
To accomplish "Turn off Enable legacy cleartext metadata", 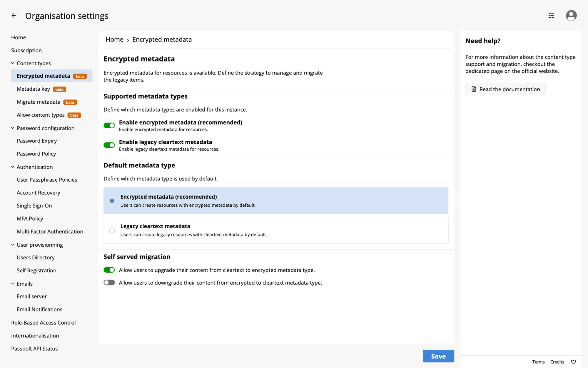I will (x=109, y=145).
